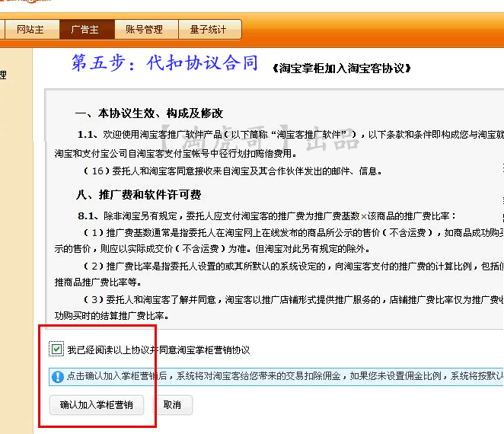
Task: Click clause (16) 委托人和淘宝客同意接收 text
Action: coord(233,171)
